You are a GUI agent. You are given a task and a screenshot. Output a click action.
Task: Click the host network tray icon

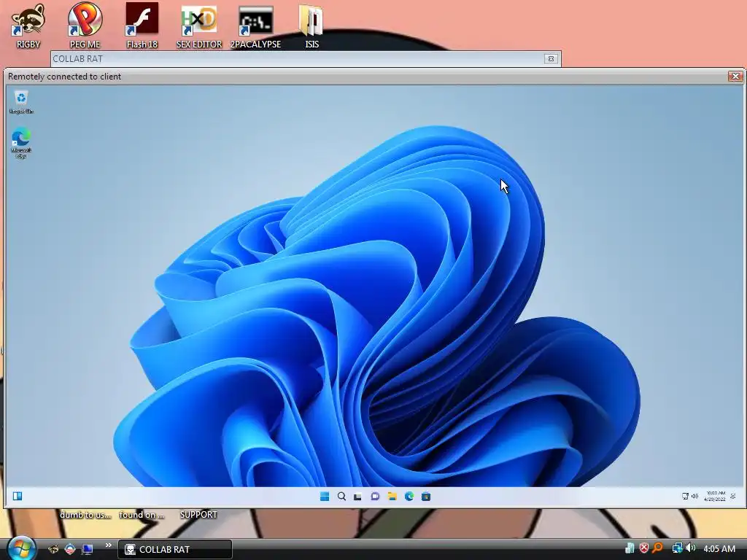677,548
